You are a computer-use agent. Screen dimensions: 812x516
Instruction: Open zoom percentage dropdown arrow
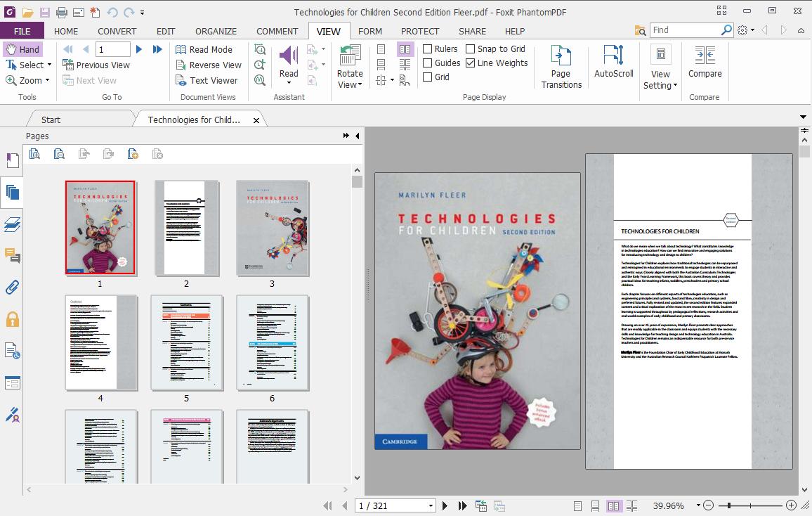click(x=698, y=505)
